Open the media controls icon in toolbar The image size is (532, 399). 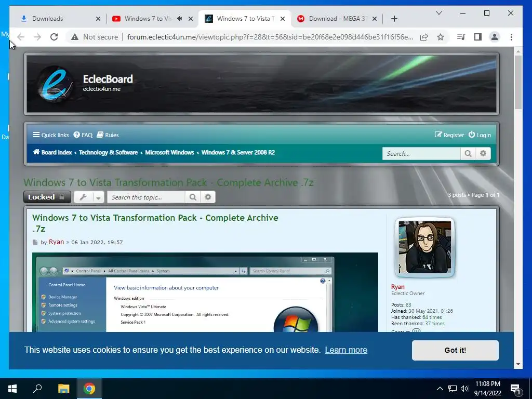461,37
